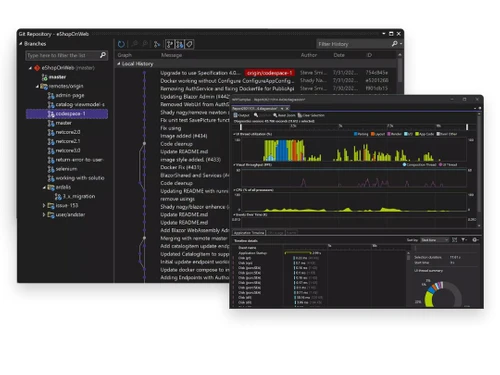The height and width of the screenshot is (375, 500).
Task: Collapse the Visual throughput (FPS) graph
Action: [x=234, y=165]
